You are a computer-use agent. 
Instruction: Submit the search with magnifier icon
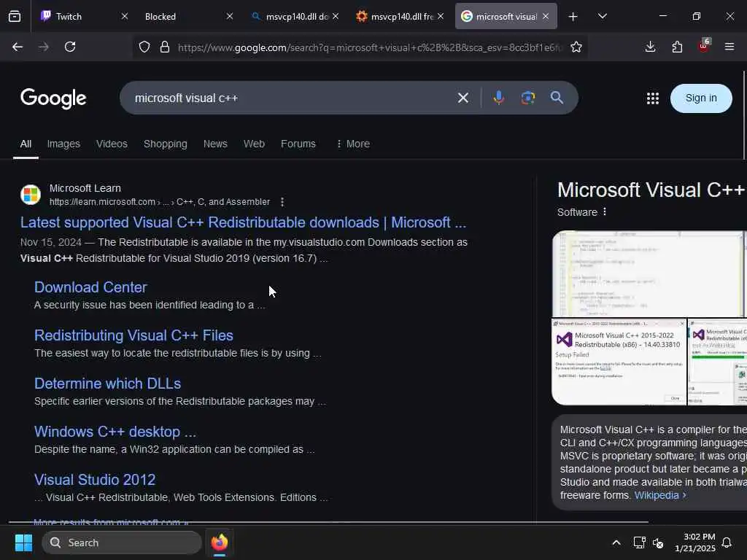(557, 98)
